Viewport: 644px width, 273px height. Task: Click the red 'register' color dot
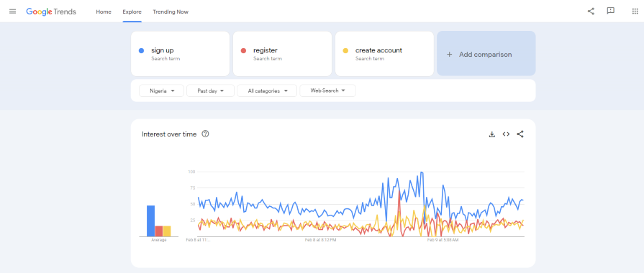(x=243, y=51)
